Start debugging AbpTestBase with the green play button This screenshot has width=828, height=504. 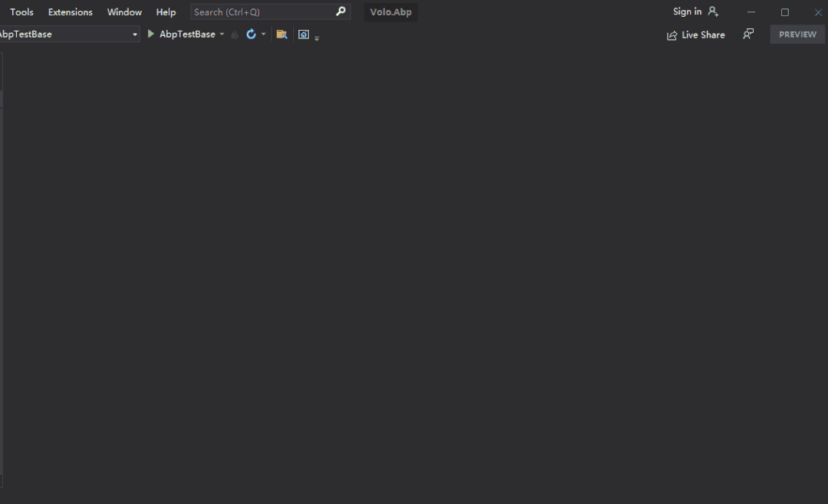(150, 34)
